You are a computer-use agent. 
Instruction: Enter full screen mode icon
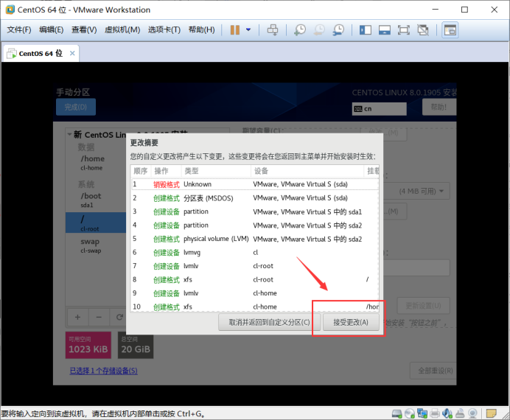coord(404,30)
